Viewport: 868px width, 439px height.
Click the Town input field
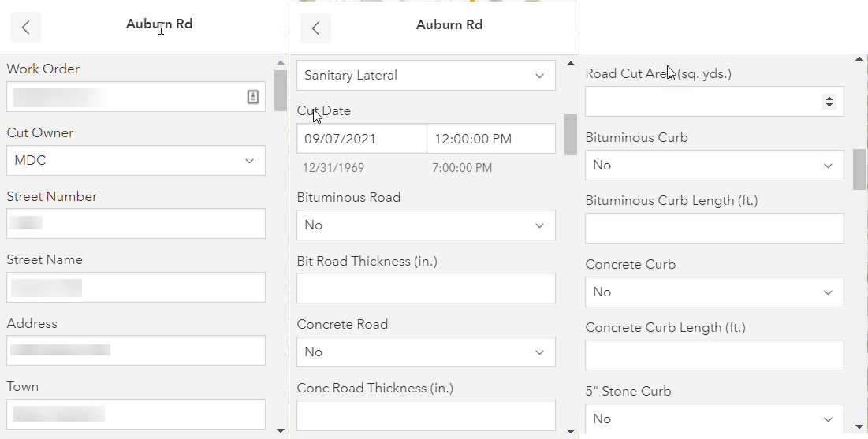tap(136, 415)
